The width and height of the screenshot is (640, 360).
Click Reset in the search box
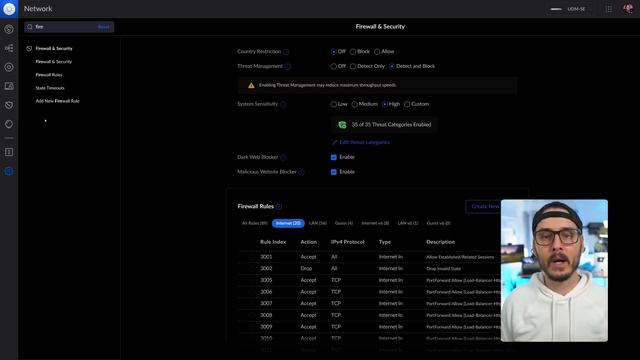click(x=104, y=27)
